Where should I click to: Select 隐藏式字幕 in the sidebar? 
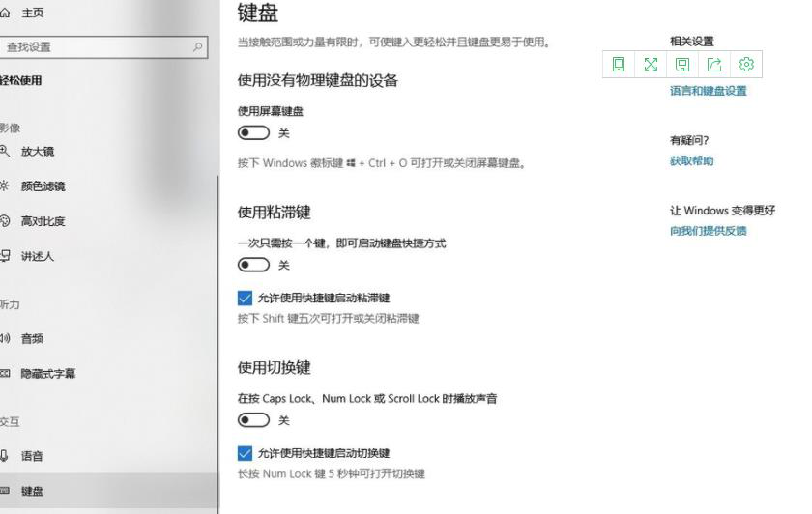click(x=48, y=373)
